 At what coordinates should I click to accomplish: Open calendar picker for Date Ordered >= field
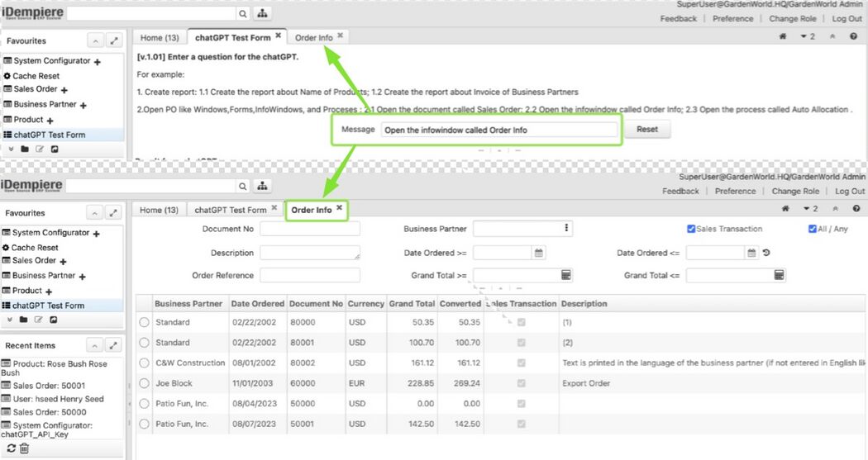(x=539, y=254)
